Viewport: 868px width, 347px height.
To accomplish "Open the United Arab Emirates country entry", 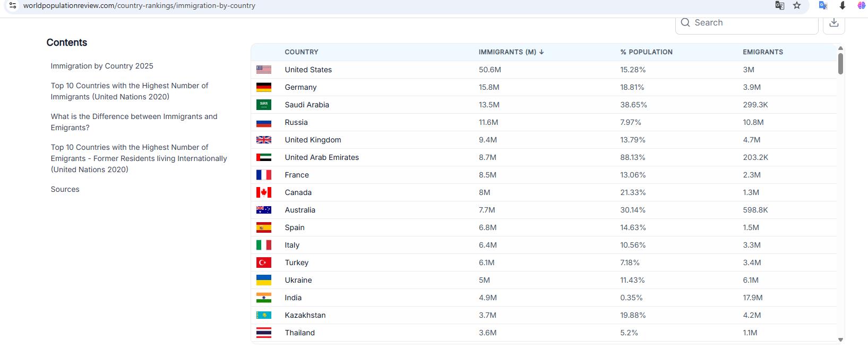I will [321, 157].
